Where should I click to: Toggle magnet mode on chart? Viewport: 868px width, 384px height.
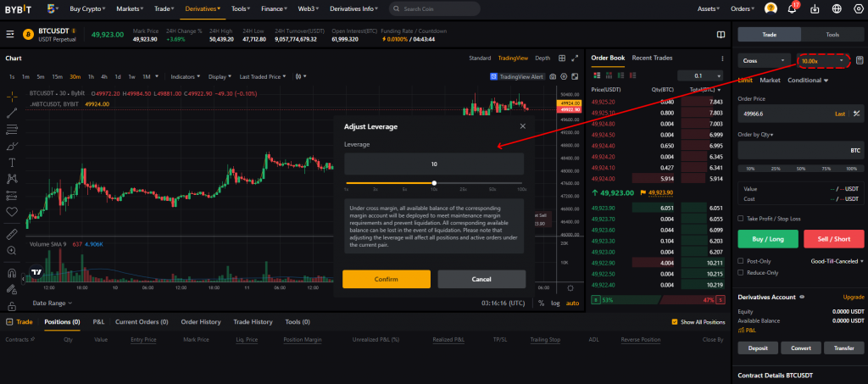click(x=12, y=273)
